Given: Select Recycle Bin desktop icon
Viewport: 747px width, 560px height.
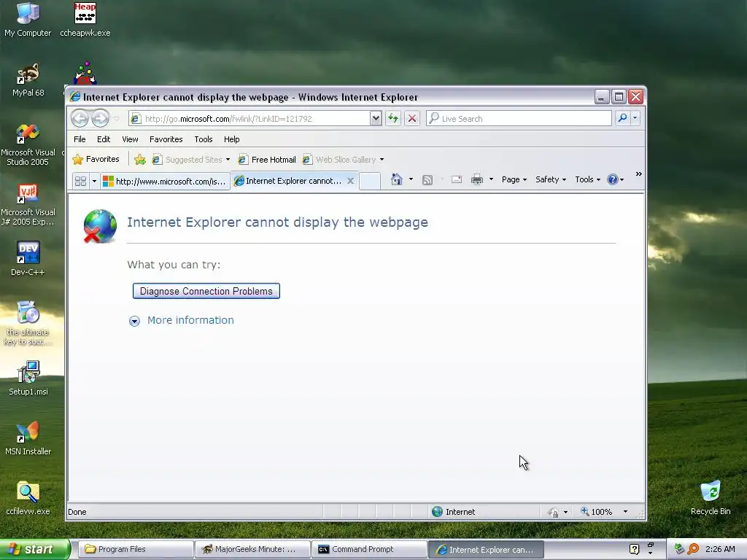Looking at the screenshot, I should coord(711,498).
